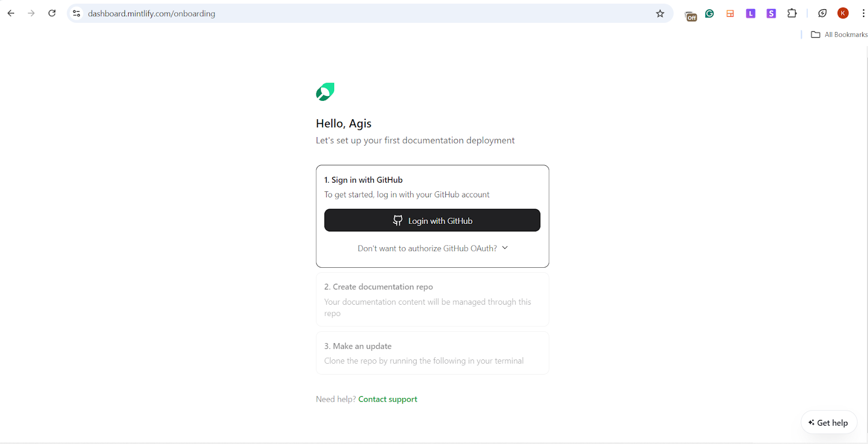This screenshot has height=444, width=868.
Task: Click the orange grid extension icon
Action: 730,14
